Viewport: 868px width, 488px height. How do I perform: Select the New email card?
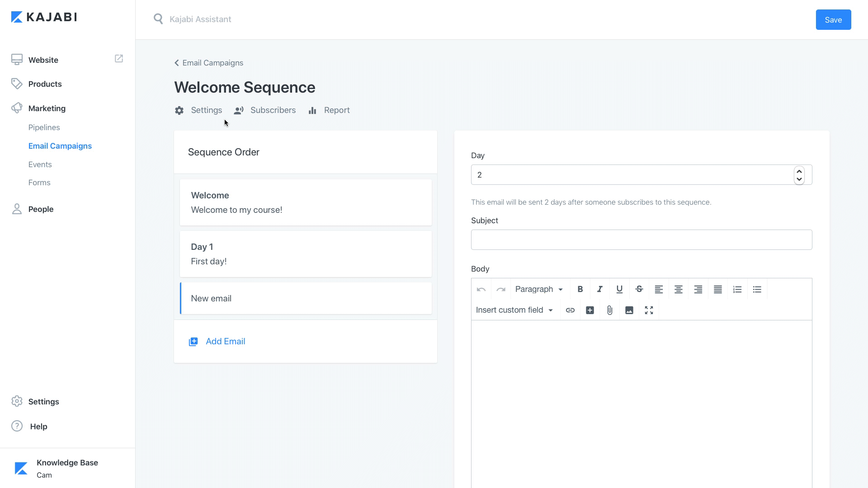[x=306, y=298]
